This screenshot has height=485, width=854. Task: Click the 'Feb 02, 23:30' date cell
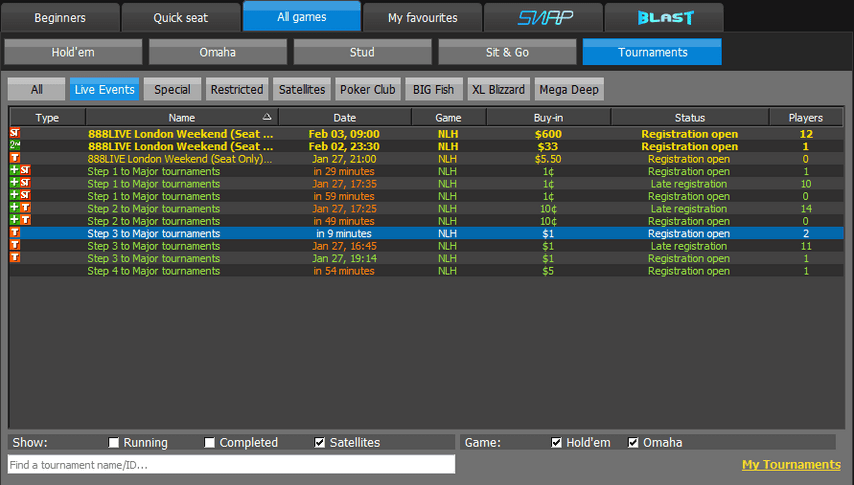[344, 147]
